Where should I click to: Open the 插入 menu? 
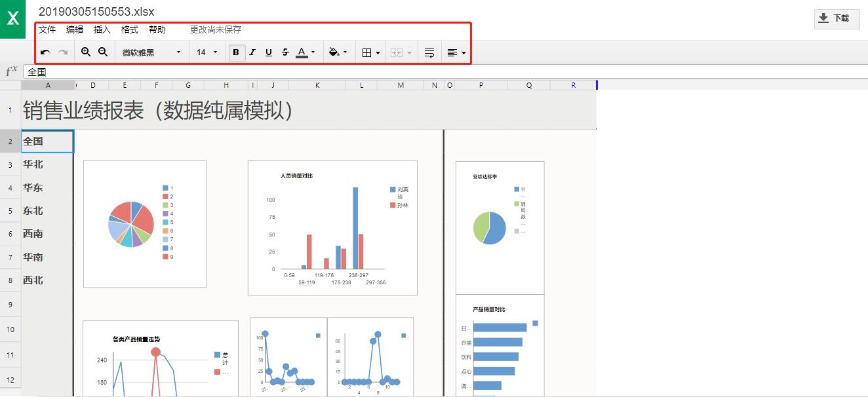pyautogui.click(x=102, y=29)
